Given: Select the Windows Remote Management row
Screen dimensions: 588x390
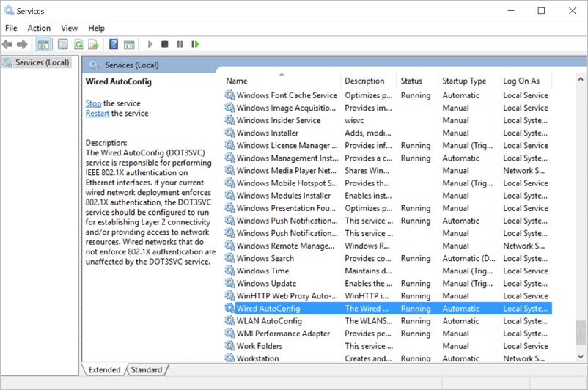Looking at the screenshot, I should [x=388, y=246].
